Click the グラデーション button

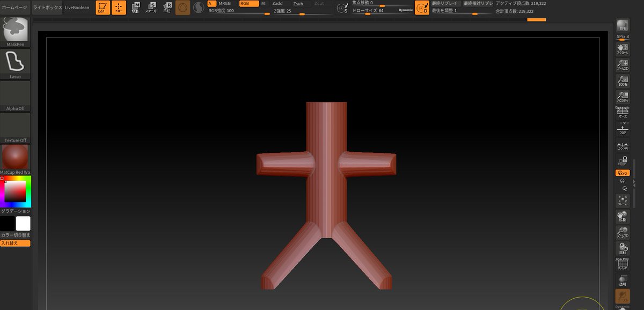16,211
